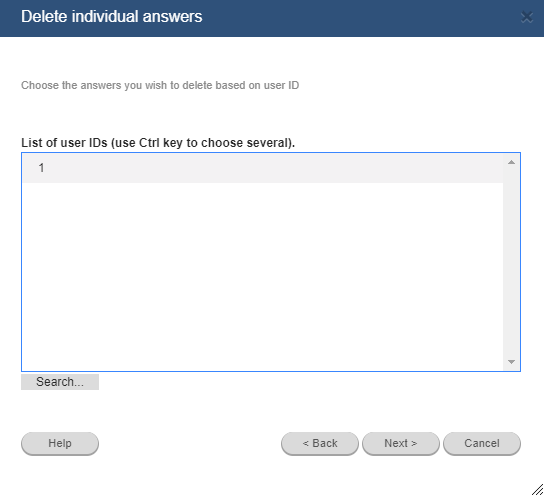Find a user ID using Search...

(60, 382)
